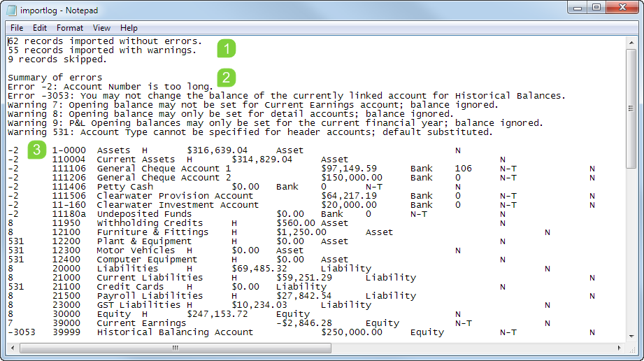The height and width of the screenshot is (361, 644).
Task: Click 'GST Liabilities' account name
Action: tap(139, 304)
